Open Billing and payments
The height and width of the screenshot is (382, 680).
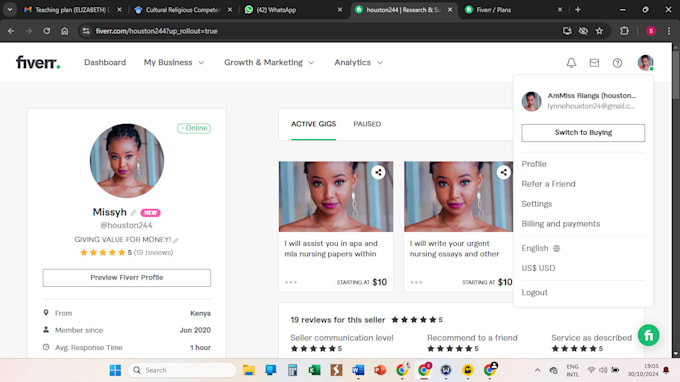click(561, 224)
